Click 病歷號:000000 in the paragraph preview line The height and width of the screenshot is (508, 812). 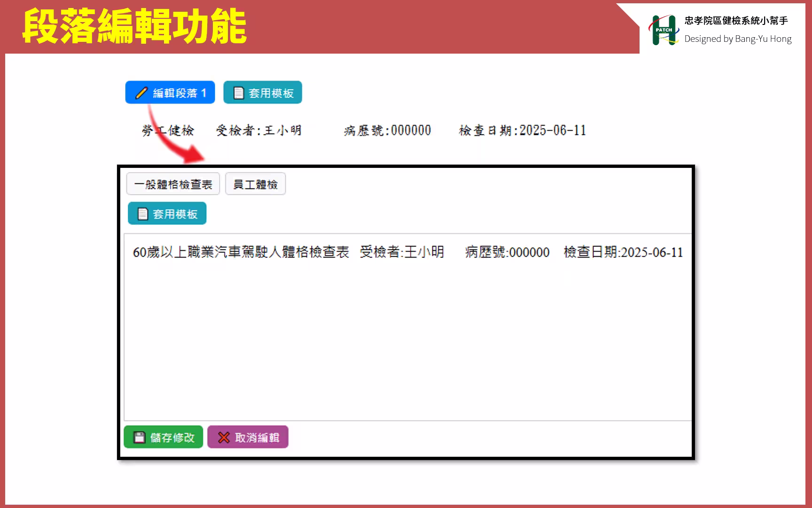[x=387, y=130]
